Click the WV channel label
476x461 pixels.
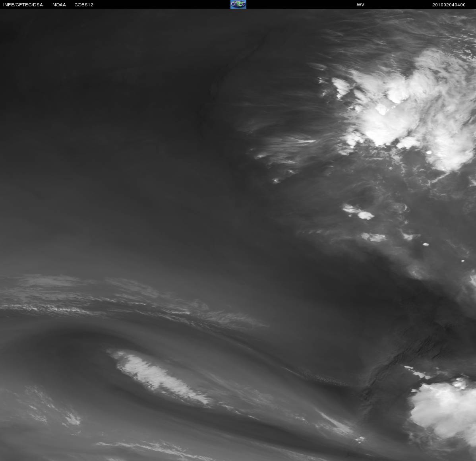click(360, 5)
